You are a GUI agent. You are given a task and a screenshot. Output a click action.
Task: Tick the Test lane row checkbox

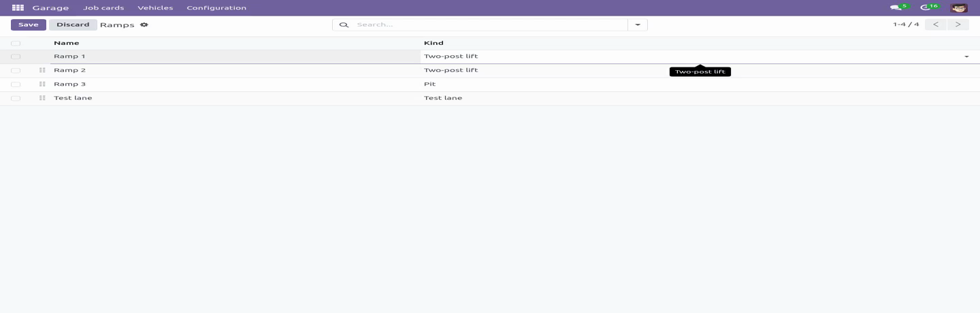tap(16, 98)
